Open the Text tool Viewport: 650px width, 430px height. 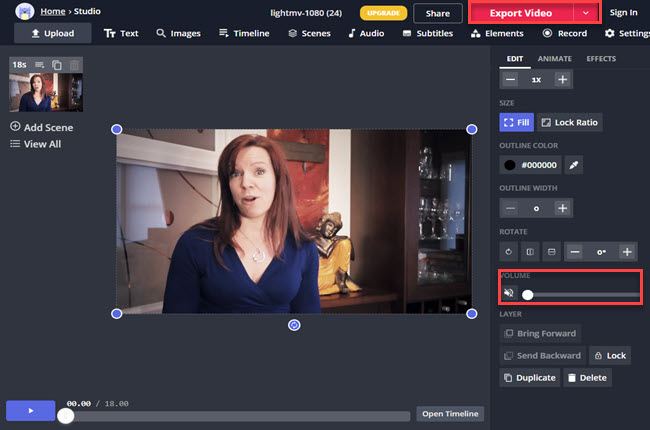(x=121, y=33)
